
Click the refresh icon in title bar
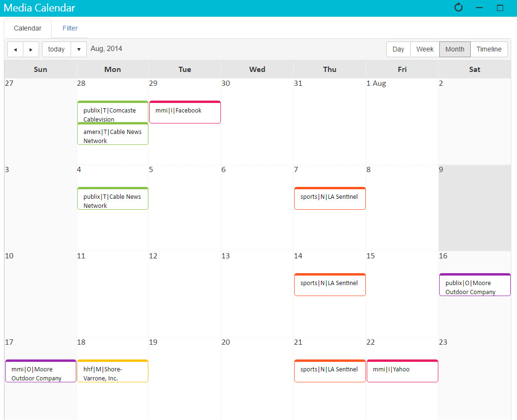(x=458, y=8)
